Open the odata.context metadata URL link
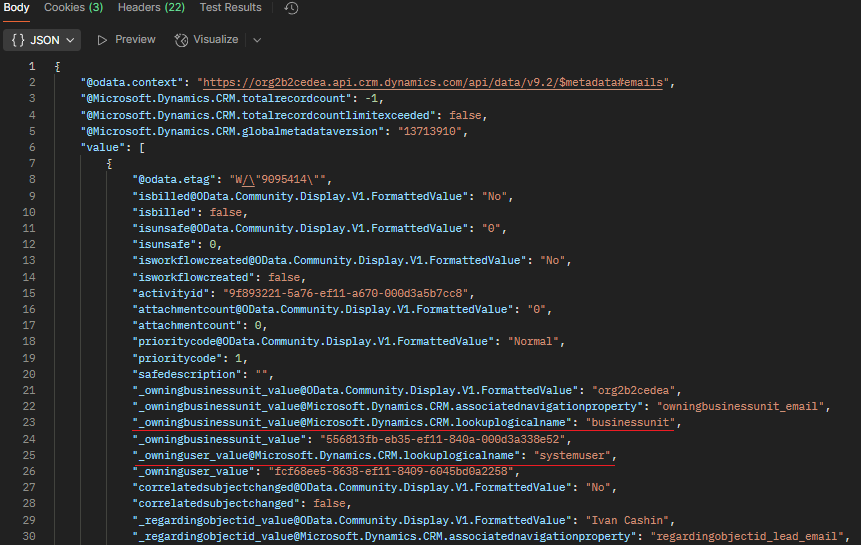The height and width of the screenshot is (545, 861). click(x=433, y=82)
